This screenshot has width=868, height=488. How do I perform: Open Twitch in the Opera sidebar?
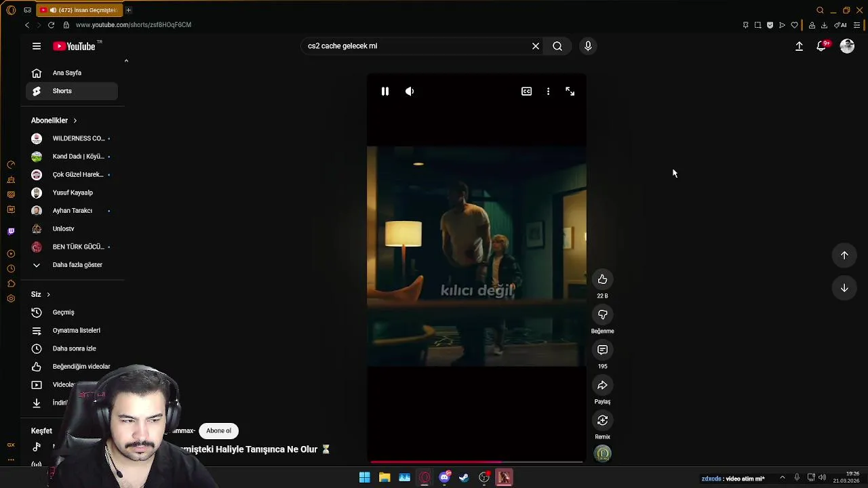click(x=11, y=231)
